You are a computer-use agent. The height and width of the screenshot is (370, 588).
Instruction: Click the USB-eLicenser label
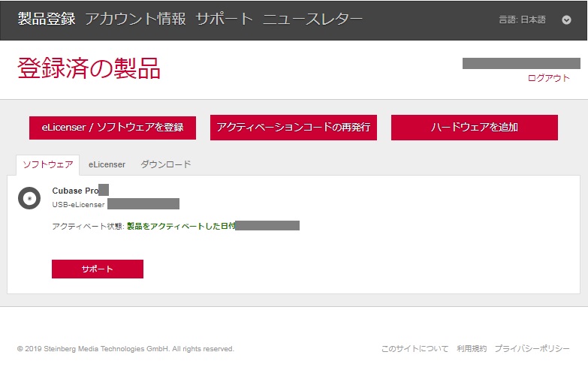(x=78, y=205)
